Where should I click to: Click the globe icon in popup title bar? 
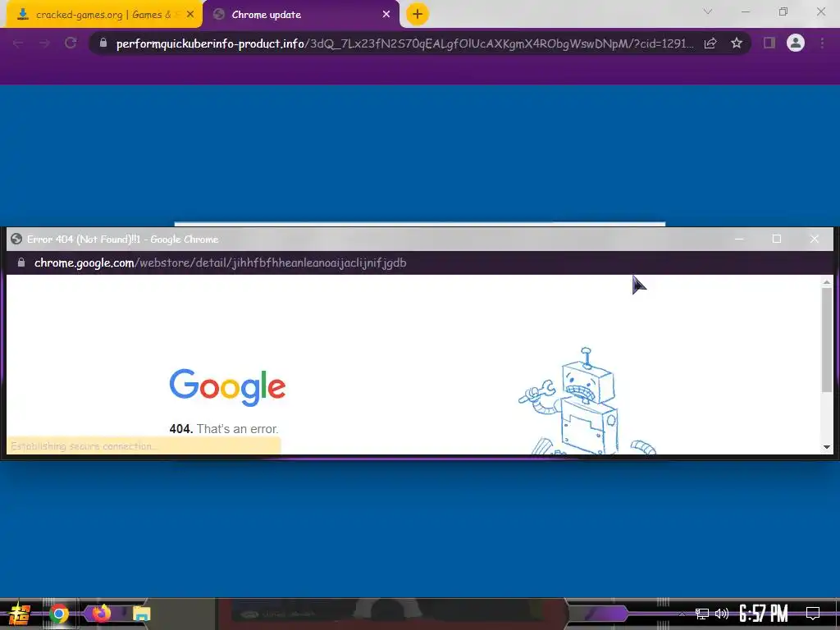[x=16, y=239]
